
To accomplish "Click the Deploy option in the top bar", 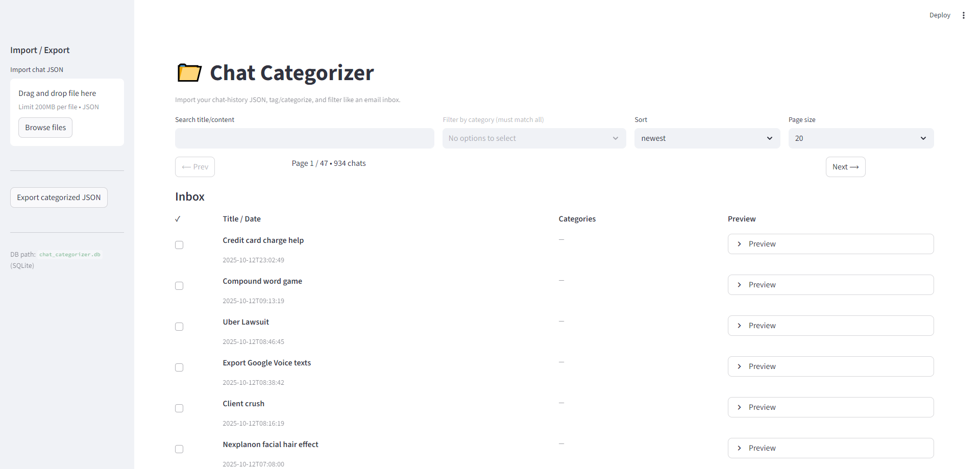I will (x=940, y=15).
